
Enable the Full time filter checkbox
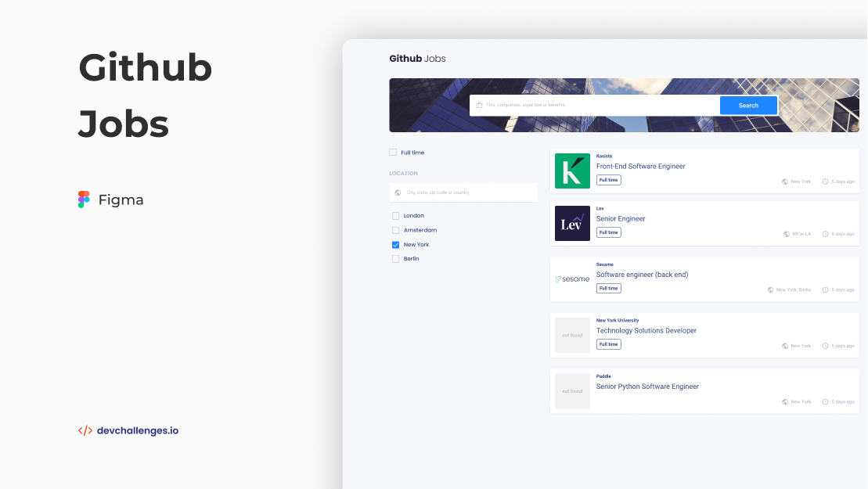click(x=394, y=152)
